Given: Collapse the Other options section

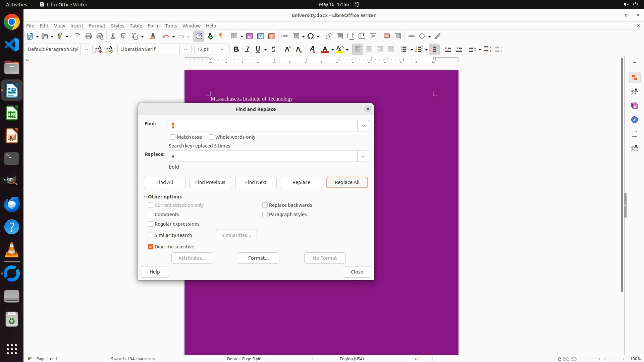Looking at the screenshot, I should click(145, 197).
